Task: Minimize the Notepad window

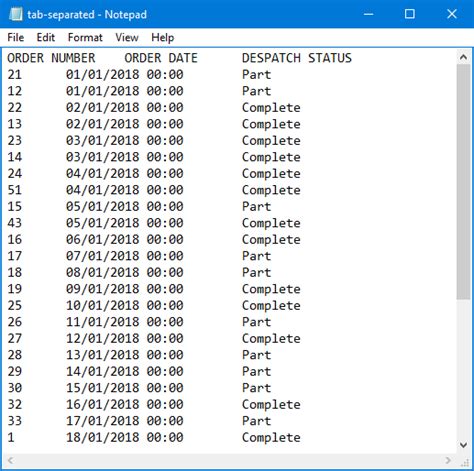Action: coord(368,14)
